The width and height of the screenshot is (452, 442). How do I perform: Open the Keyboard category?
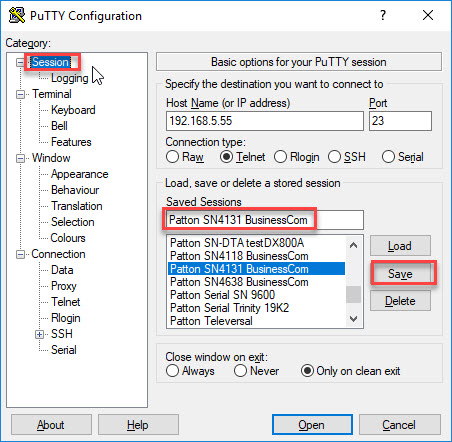[x=73, y=110]
